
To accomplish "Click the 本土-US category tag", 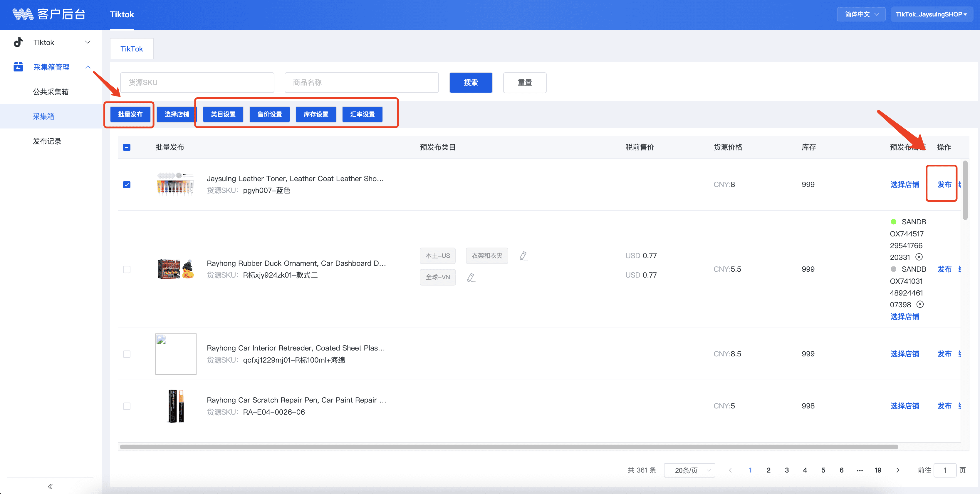I will tap(437, 256).
